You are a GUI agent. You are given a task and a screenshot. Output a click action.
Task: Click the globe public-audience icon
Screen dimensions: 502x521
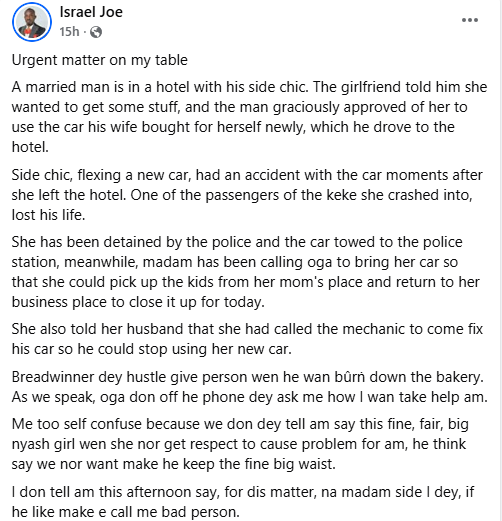(x=96, y=32)
